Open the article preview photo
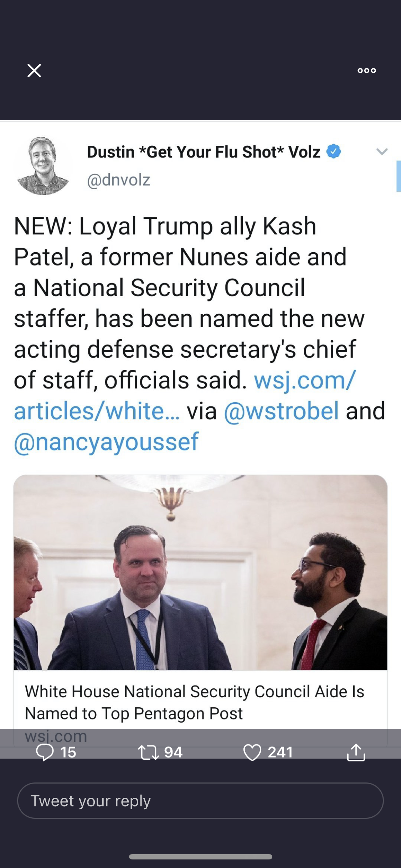401x868 pixels. [200, 572]
